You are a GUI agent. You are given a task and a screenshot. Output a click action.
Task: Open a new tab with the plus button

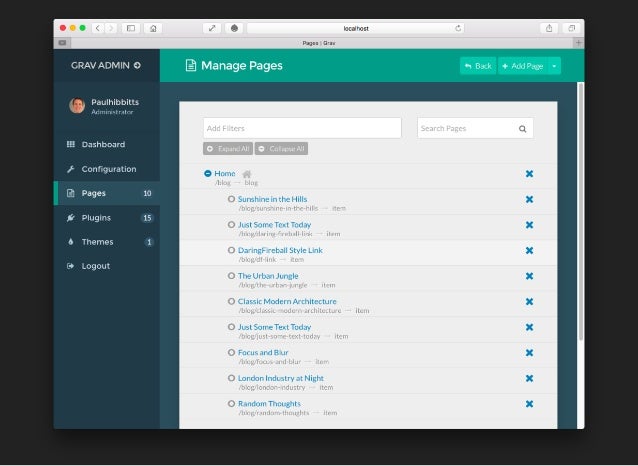click(x=579, y=43)
